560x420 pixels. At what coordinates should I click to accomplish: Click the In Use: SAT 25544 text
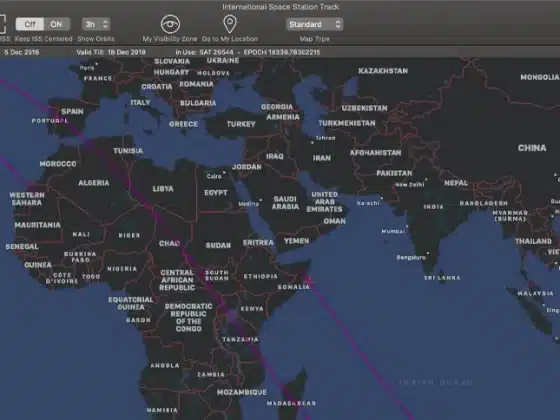204,52
